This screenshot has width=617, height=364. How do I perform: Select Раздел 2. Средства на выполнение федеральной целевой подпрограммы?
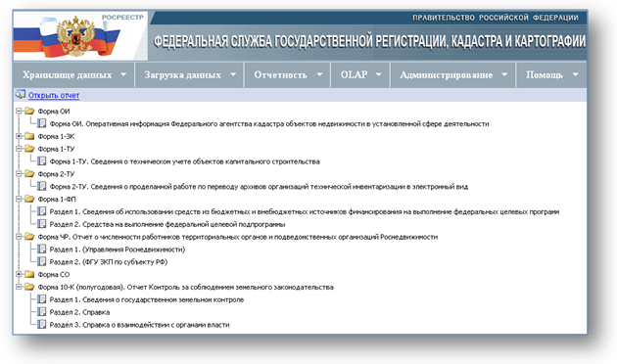[167, 224]
